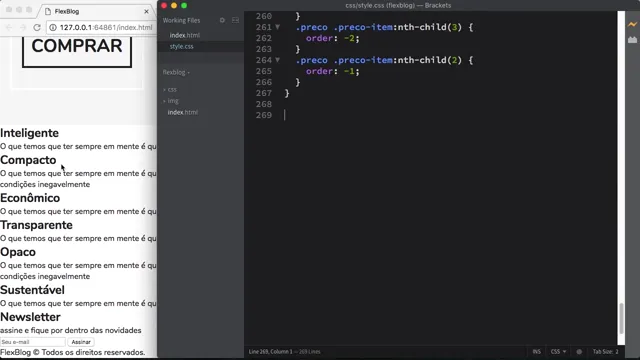
Task: Open CSS language mode dropdown
Action: tap(558, 351)
